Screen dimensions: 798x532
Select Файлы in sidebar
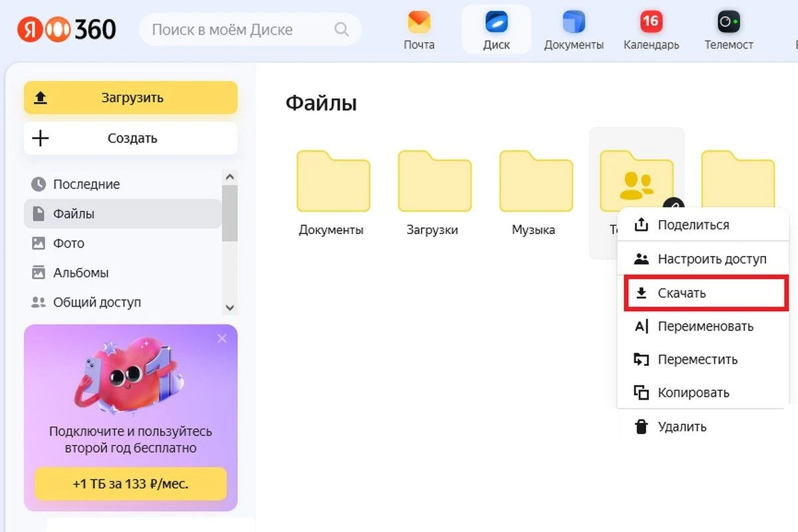click(x=122, y=213)
